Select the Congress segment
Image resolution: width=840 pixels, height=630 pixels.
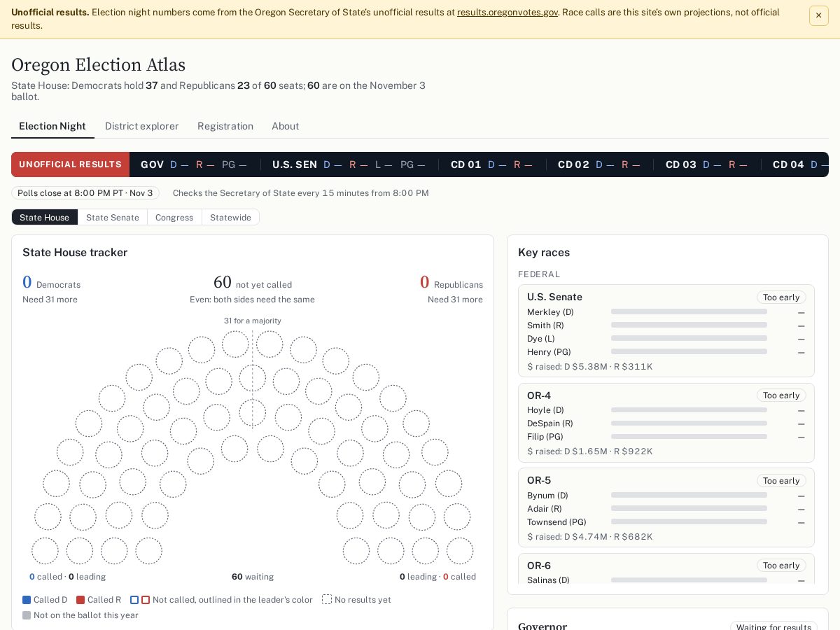point(174,217)
